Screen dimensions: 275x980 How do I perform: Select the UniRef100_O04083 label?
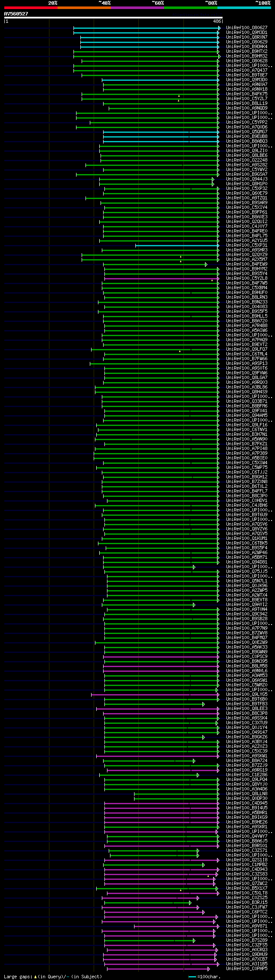click(247, 307)
